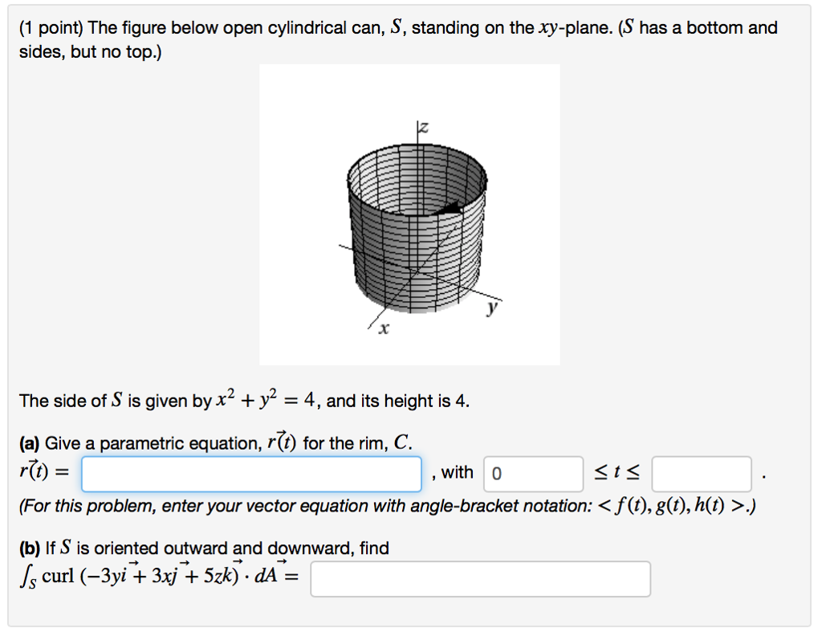
Task: Click the ', with' label beside the bounds
Action: tap(454, 473)
